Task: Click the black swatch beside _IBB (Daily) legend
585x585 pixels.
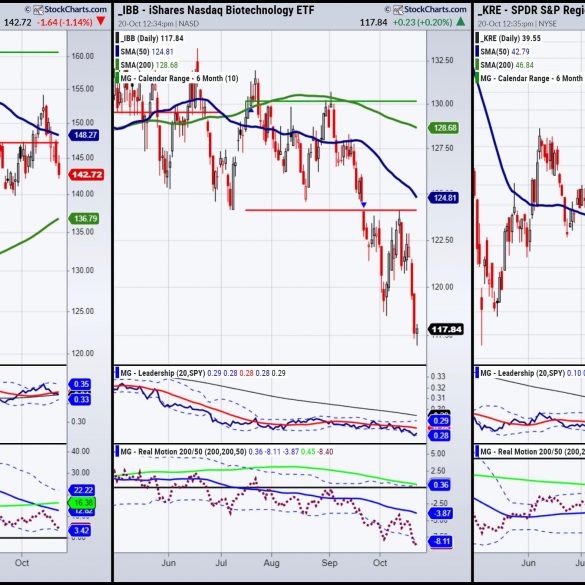Action: [117, 38]
